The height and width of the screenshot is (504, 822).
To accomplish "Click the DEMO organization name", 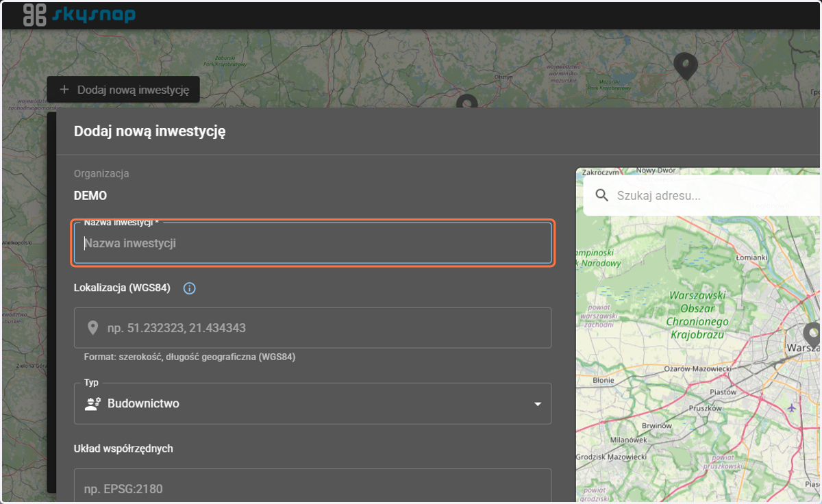I will [x=90, y=196].
